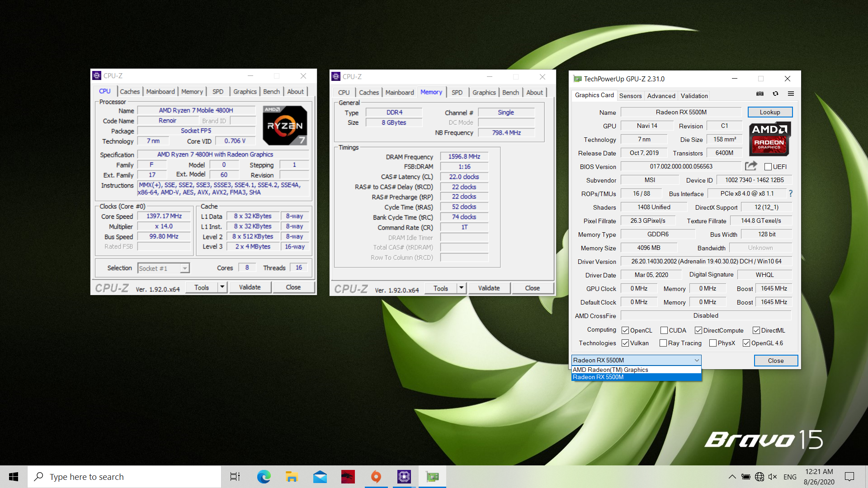Toggle the PhysX checkbox
This screenshot has width=868, height=488.
click(x=713, y=343)
